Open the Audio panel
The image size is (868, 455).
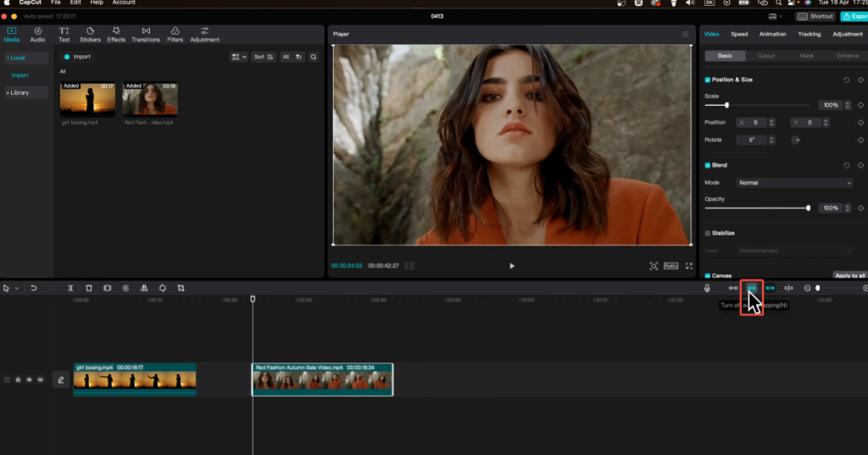click(x=37, y=35)
